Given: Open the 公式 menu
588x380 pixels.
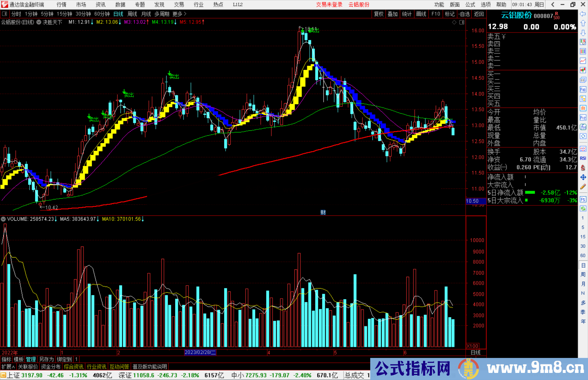Looking at the screenshot, I should pos(470,5).
